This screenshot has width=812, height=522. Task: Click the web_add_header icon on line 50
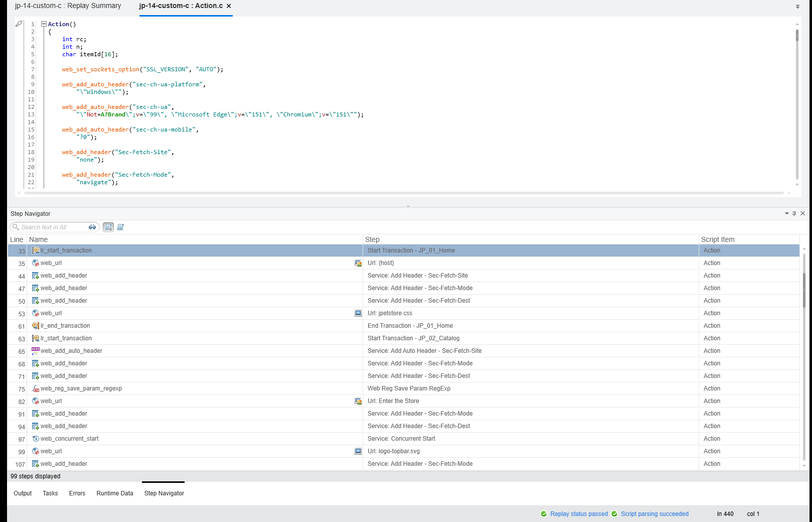[36, 301]
